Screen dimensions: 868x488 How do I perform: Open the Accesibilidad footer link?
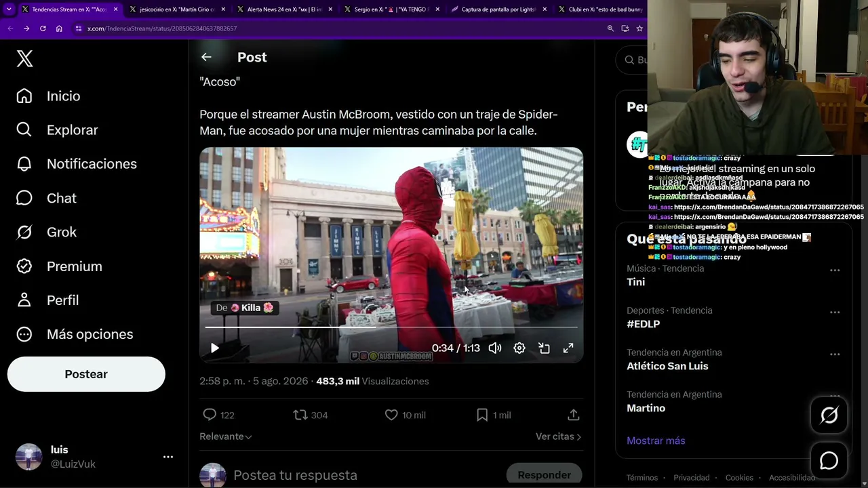[x=792, y=478]
